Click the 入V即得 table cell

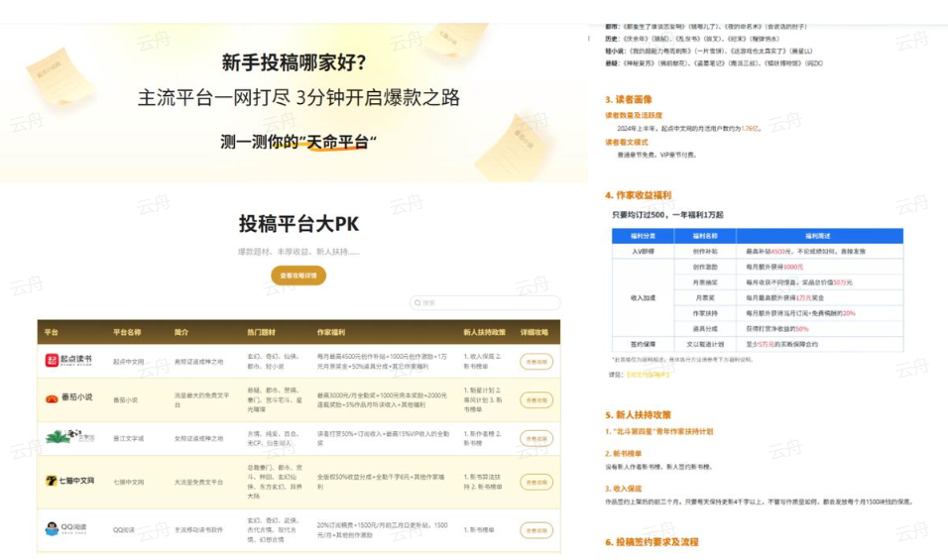click(x=643, y=252)
